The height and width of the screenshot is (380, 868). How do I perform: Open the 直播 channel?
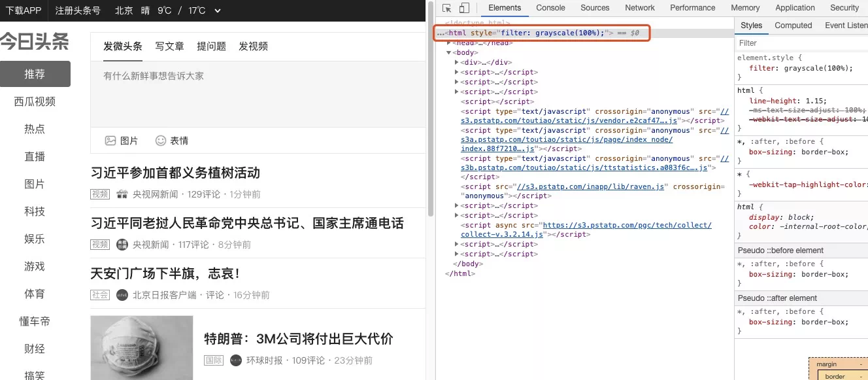tap(35, 156)
